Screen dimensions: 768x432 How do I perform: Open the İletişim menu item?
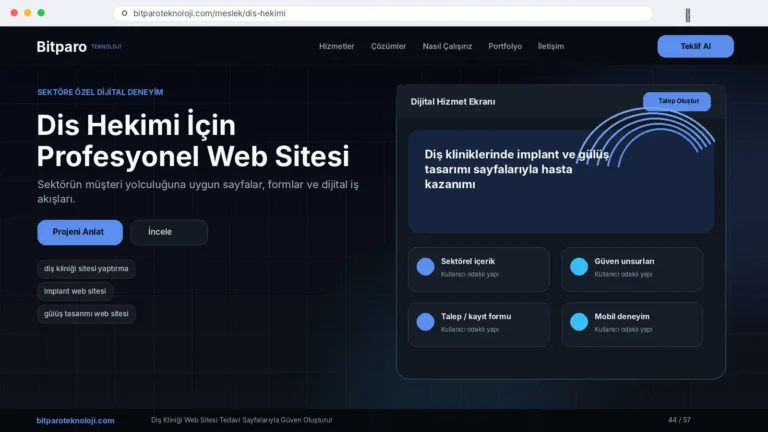tap(551, 46)
